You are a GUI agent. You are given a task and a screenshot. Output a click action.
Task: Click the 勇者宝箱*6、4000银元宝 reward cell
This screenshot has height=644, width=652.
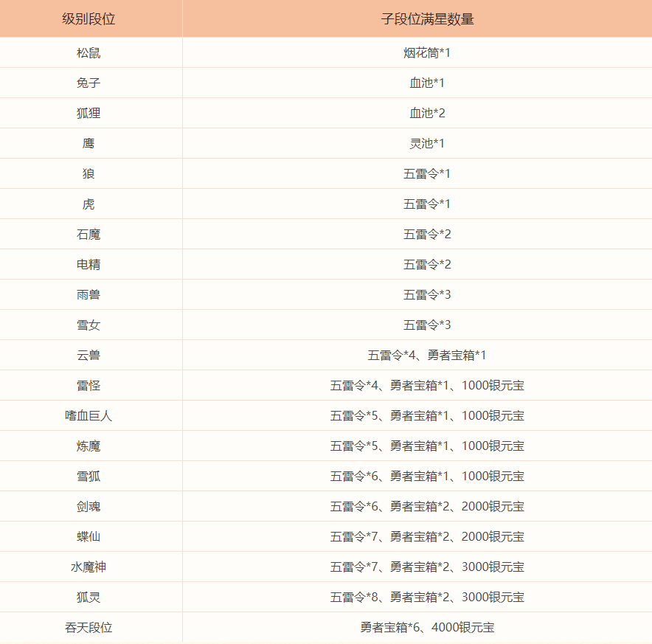coord(427,628)
